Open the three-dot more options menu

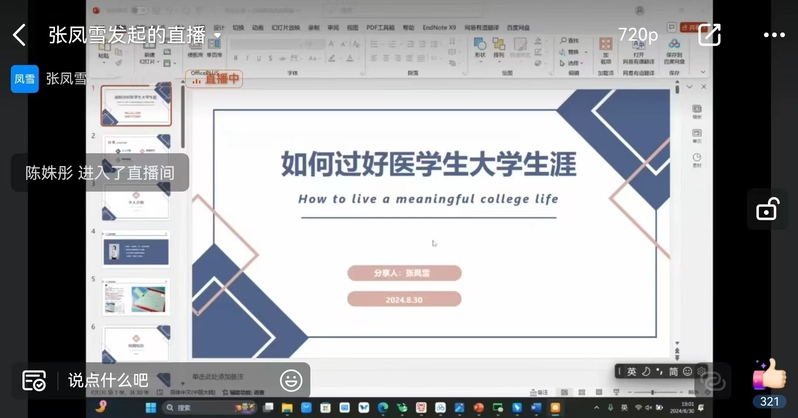coord(774,35)
